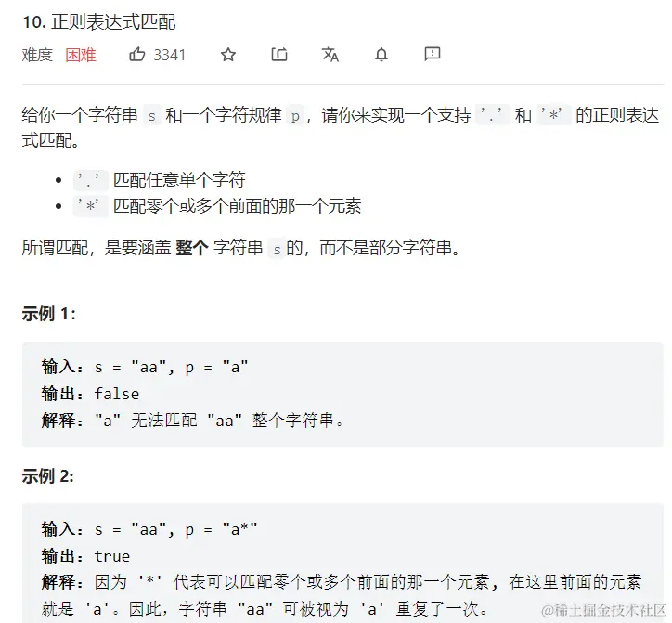The width and height of the screenshot is (672, 623).
Task: Click the example 2 input line with p = "a*"
Action: tap(149, 529)
